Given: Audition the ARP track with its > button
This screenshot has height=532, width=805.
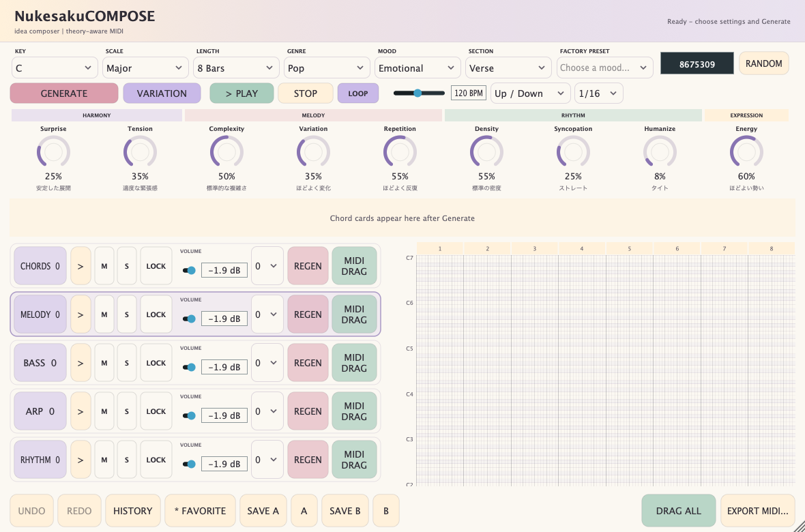Looking at the screenshot, I should point(80,411).
